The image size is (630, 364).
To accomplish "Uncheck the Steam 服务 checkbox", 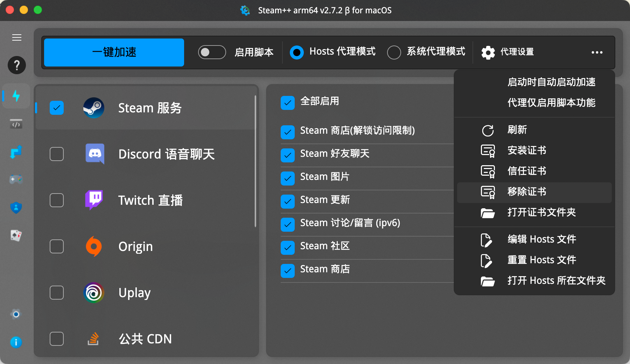I will point(57,108).
